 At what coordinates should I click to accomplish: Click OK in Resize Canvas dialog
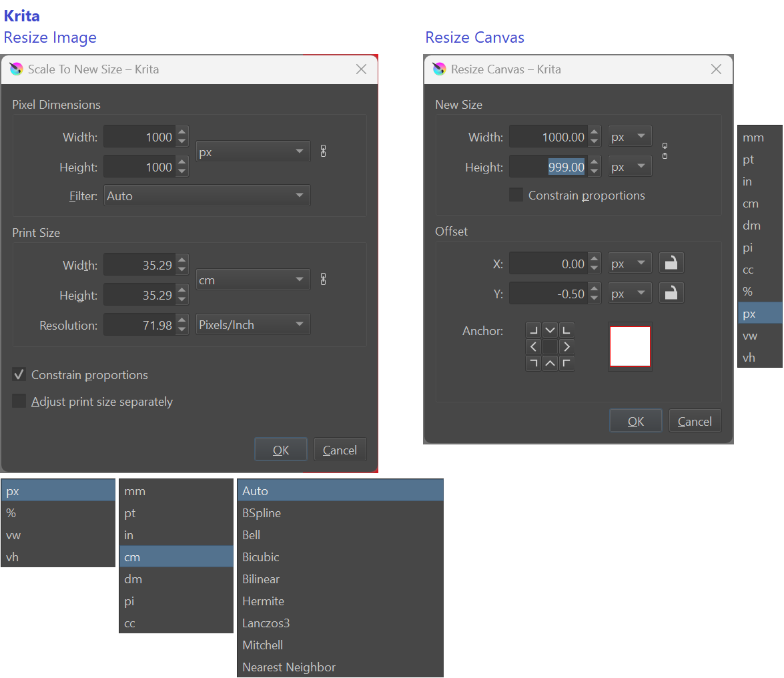[x=636, y=421]
